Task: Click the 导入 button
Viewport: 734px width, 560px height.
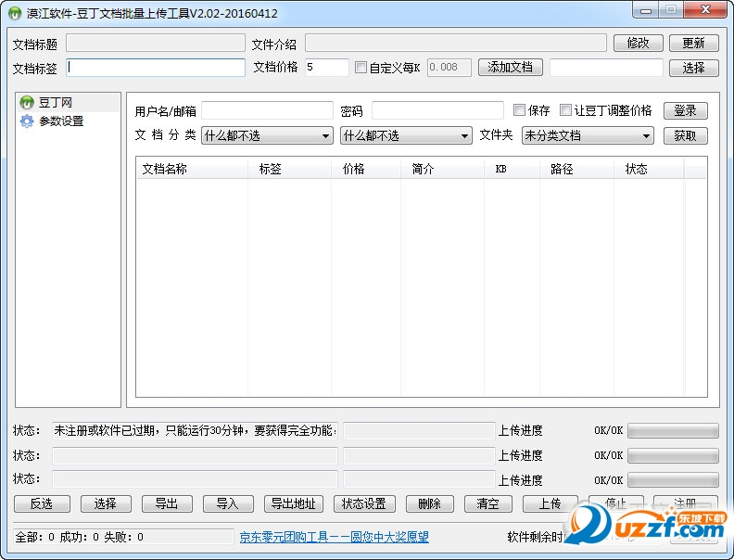Action: tap(228, 503)
